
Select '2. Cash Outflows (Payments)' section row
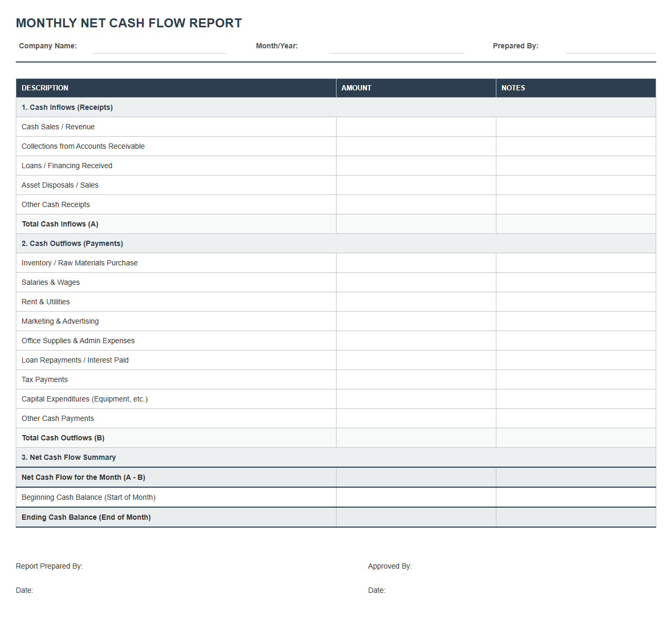point(336,243)
